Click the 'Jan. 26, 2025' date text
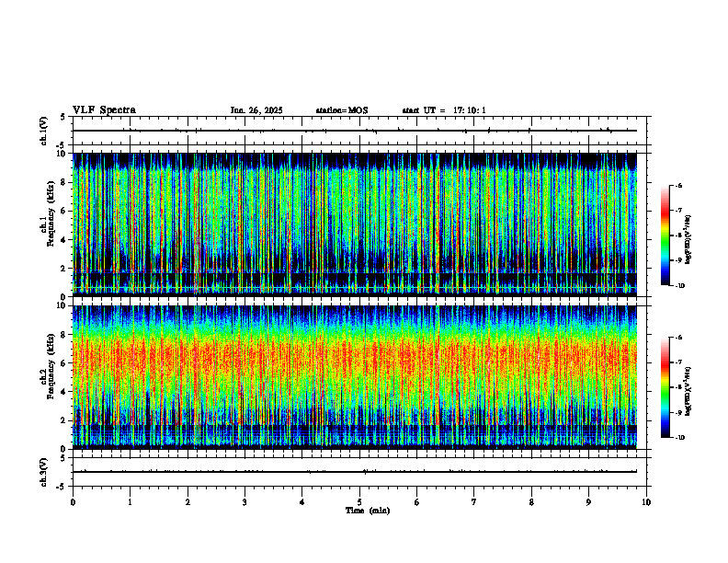The width and height of the screenshot is (728, 563). click(x=256, y=110)
